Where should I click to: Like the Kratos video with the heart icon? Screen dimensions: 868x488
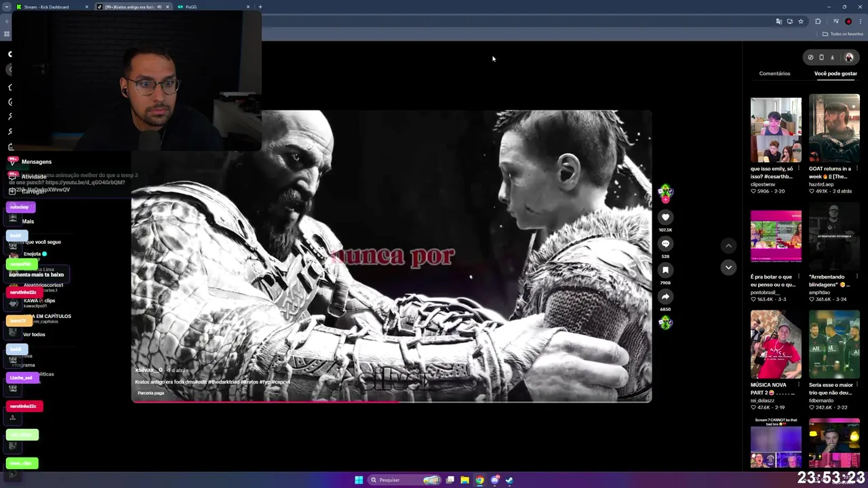665,217
